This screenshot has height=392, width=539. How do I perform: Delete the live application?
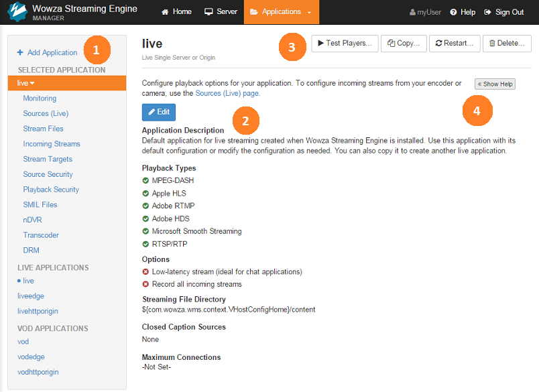(507, 44)
